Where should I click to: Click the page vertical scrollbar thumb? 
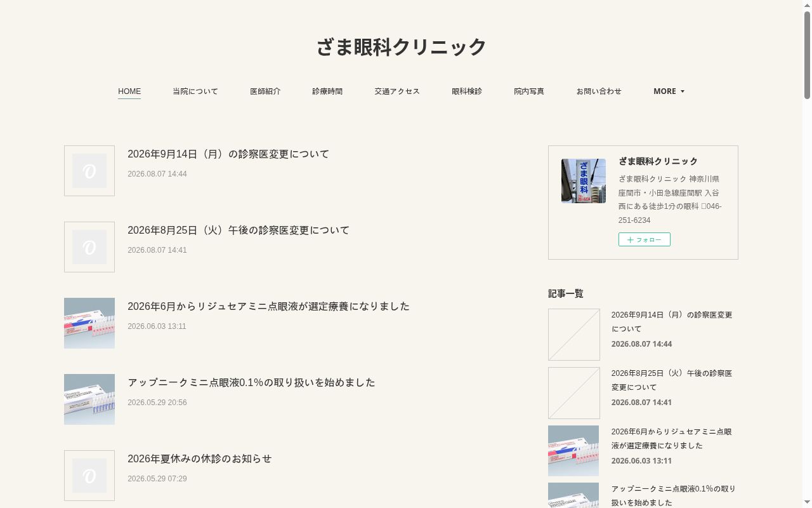pos(807,55)
